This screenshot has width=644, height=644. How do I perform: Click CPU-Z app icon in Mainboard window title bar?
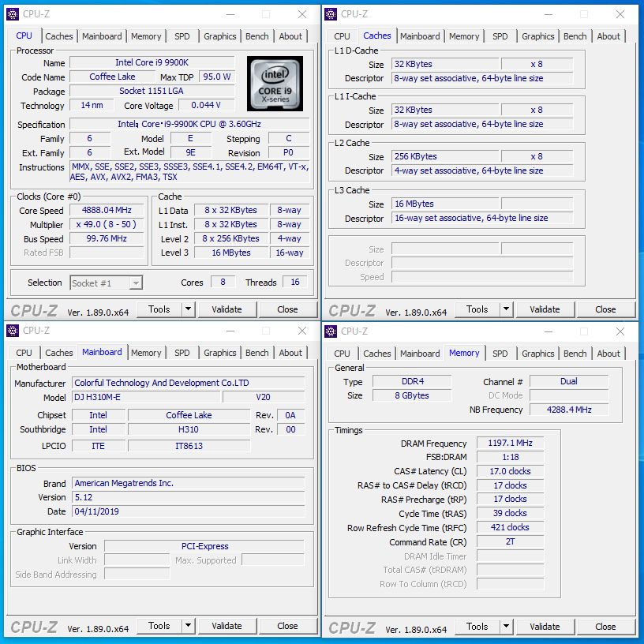pos(13,331)
